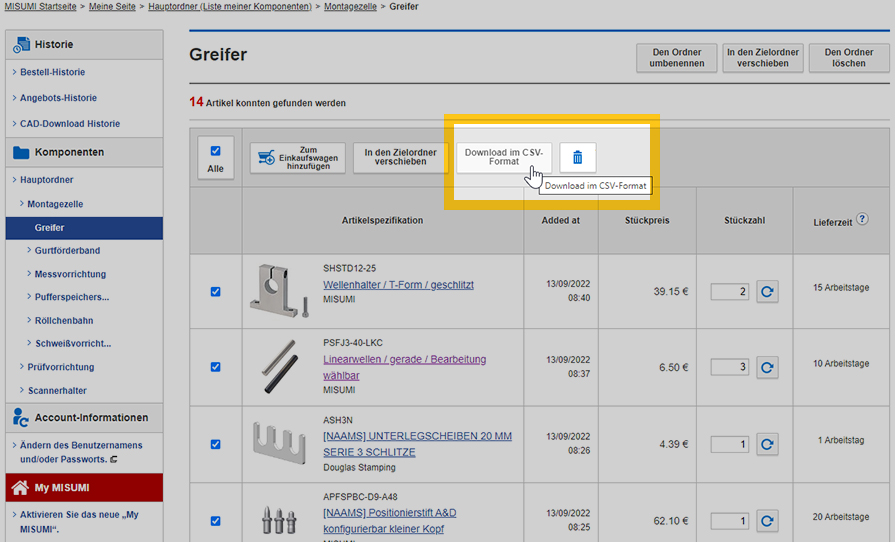This screenshot has height=542, width=895.
Task: Collapse the Montagezelle folder
Action: pos(22,204)
